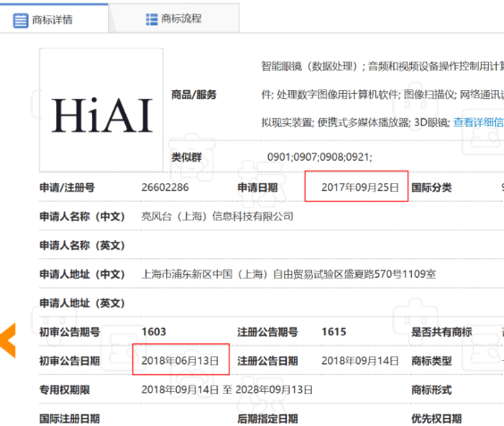Viewport: 504px width, 426px height.
Task: Click the 初审公告日期 label
Action: click(x=70, y=361)
